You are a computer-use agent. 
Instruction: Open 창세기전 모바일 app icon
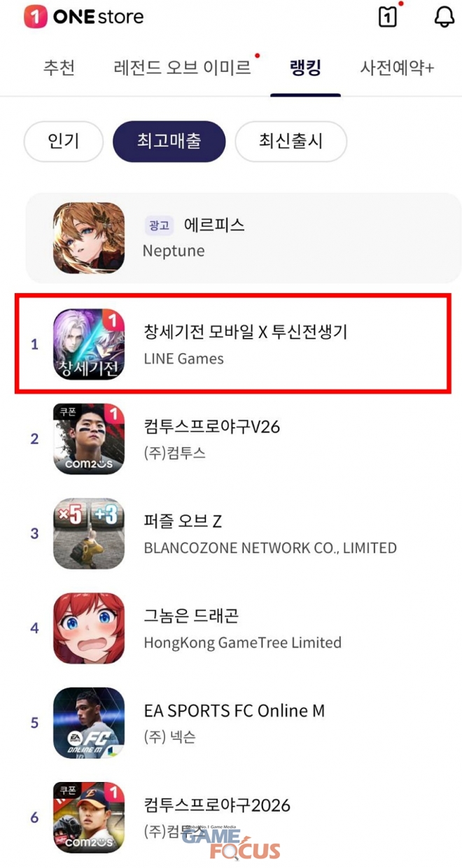(89, 344)
